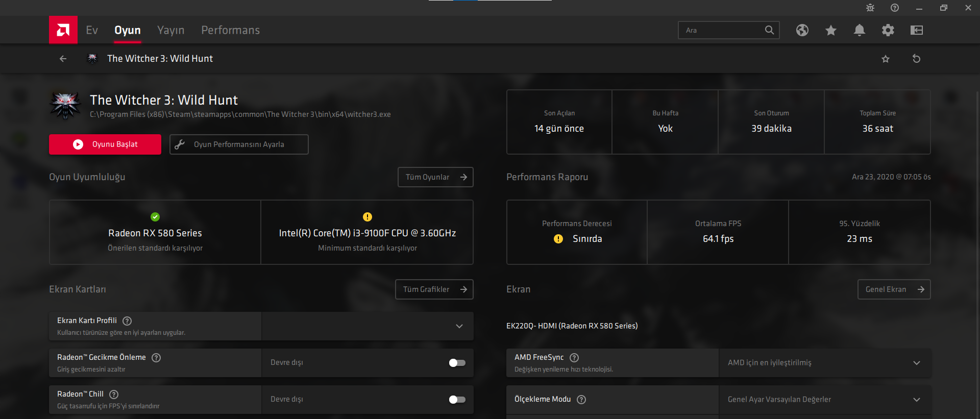Expand the Ekran Kartı Profili dropdown
Image resolution: width=980 pixels, height=419 pixels.
tap(367, 326)
